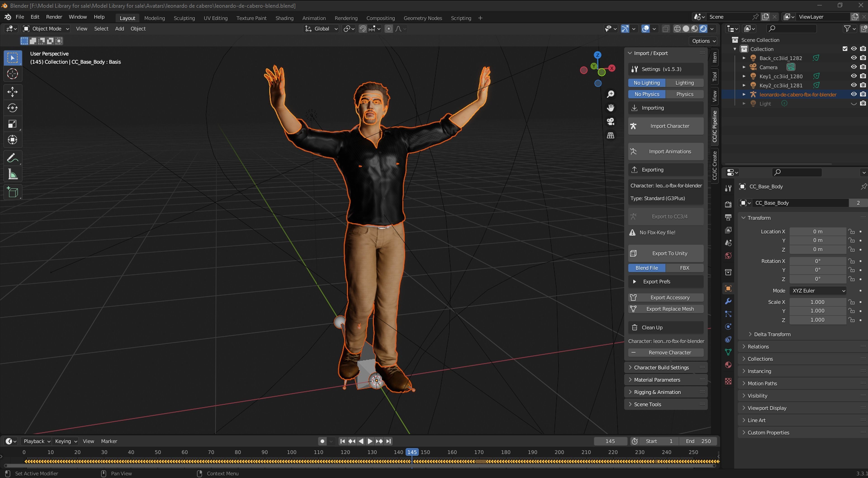Click the Export To Unity button
This screenshot has width=868, height=478.
[x=665, y=253]
